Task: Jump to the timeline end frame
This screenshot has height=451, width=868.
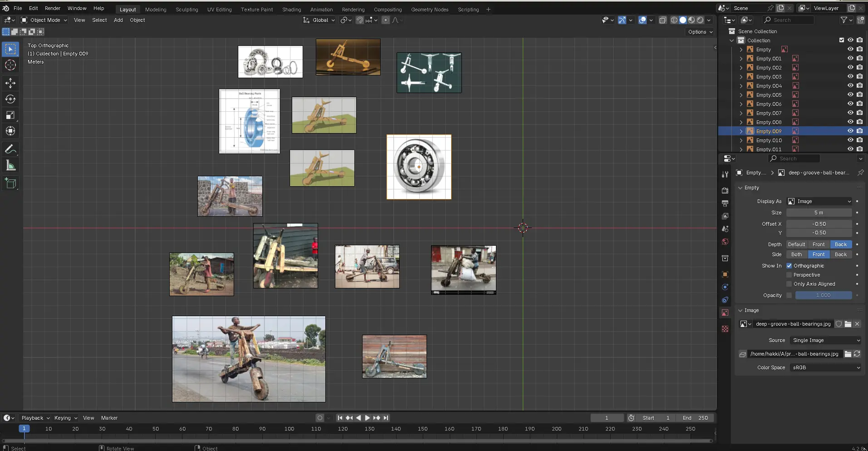Action: tap(386, 418)
